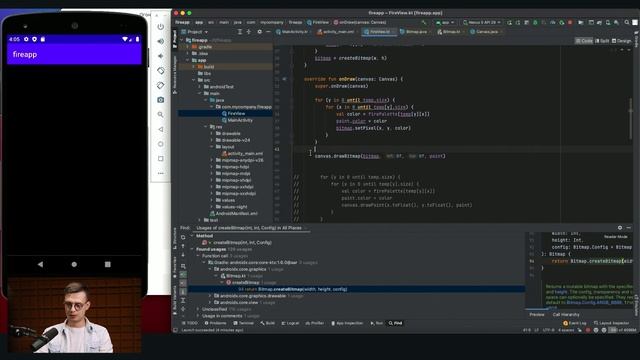Open the Nexus 5 API 29 device dropdown

[482, 22]
